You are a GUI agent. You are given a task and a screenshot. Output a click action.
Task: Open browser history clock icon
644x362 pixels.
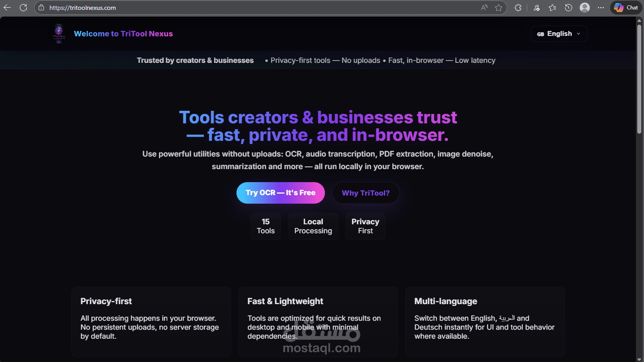[569, 8]
